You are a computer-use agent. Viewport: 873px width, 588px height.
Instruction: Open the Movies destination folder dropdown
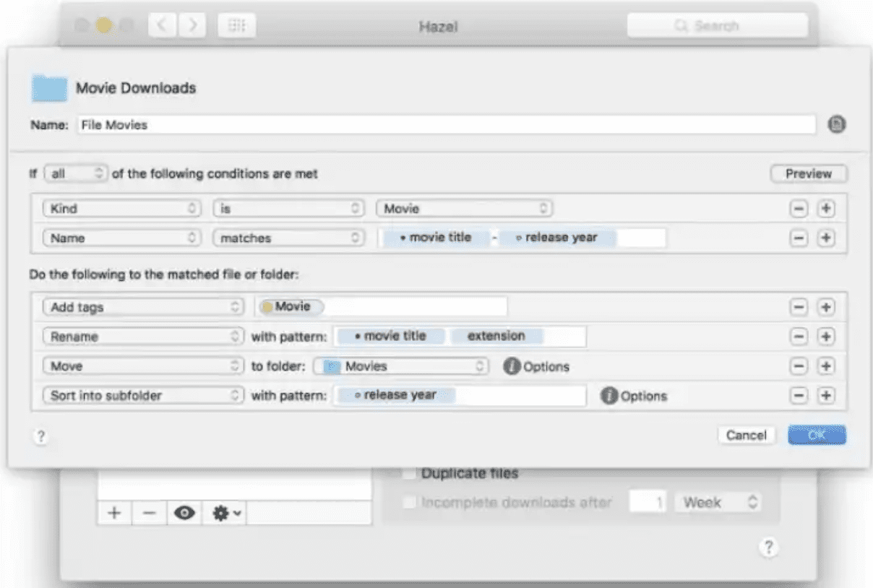click(402, 367)
